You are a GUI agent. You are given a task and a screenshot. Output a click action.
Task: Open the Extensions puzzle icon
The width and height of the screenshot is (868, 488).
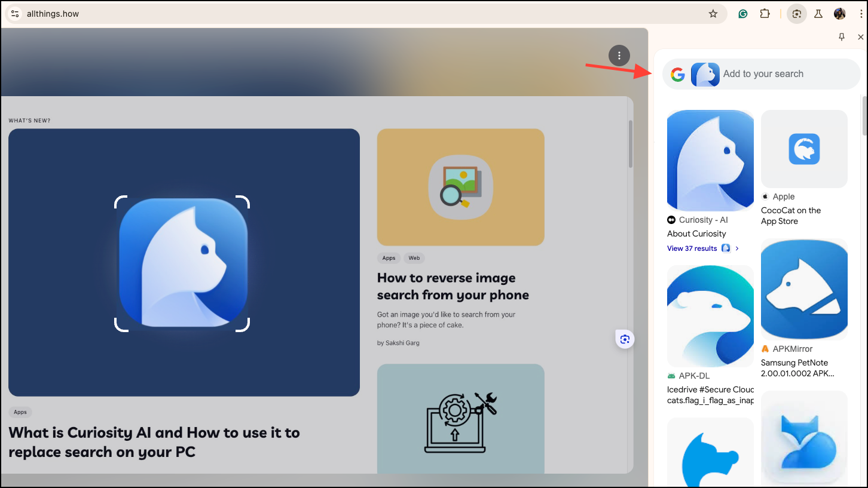(765, 14)
